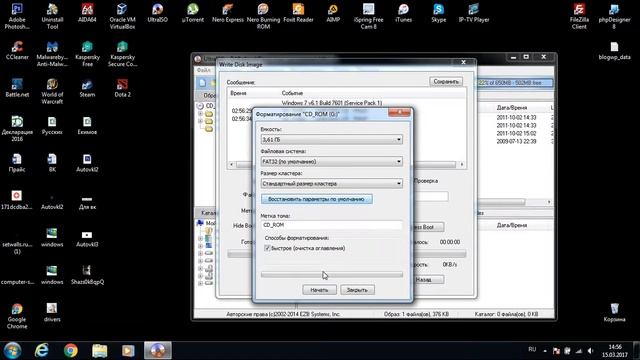The height and width of the screenshot is (360, 640).
Task: Open Adobe Photoshop desktop icon
Action: (17, 16)
